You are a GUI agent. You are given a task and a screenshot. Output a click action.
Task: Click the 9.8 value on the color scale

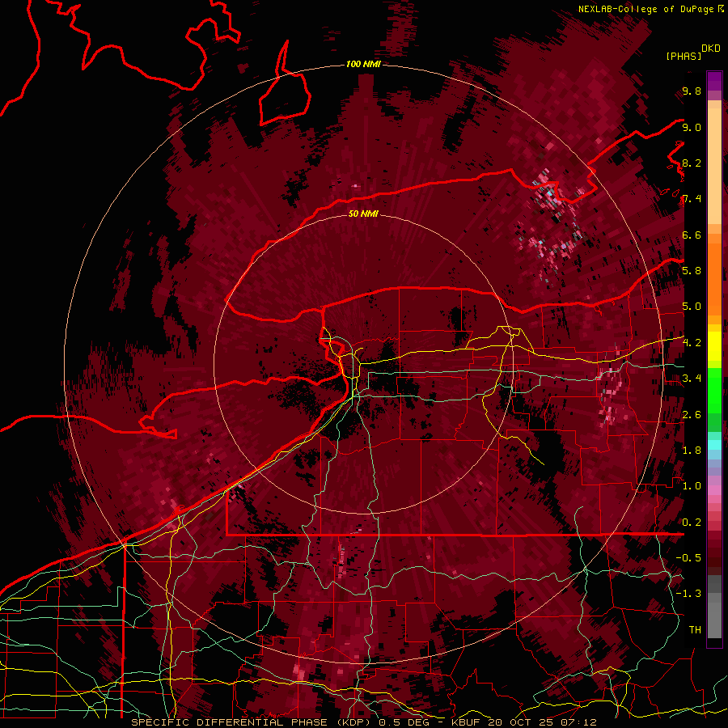click(692, 91)
